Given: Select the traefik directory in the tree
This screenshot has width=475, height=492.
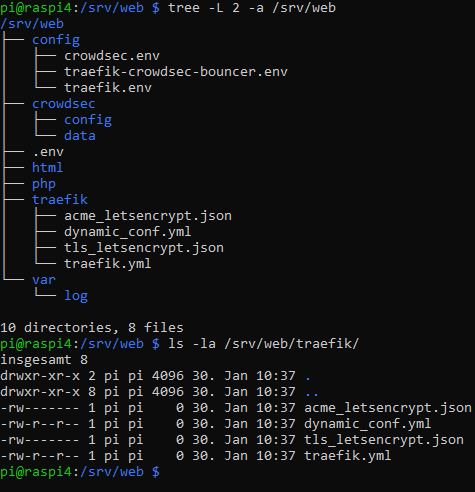Looking at the screenshot, I should (x=60, y=199).
